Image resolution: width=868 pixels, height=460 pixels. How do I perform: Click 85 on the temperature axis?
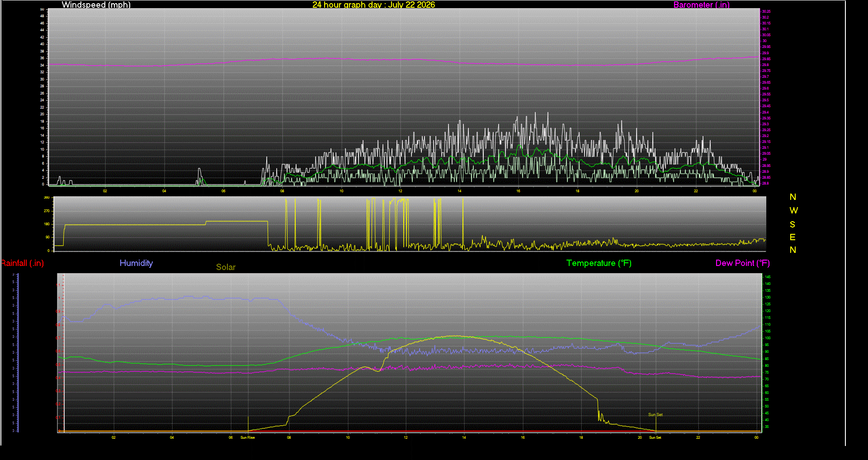click(x=767, y=359)
